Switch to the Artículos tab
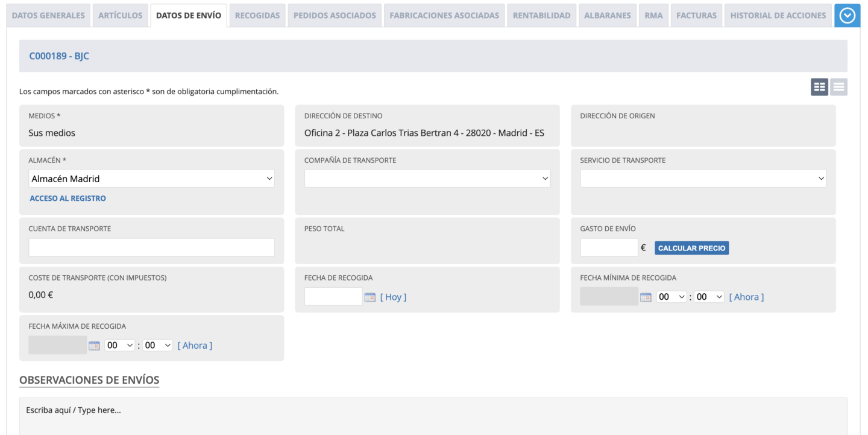Viewport: 868px width, 435px height. (121, 16)
